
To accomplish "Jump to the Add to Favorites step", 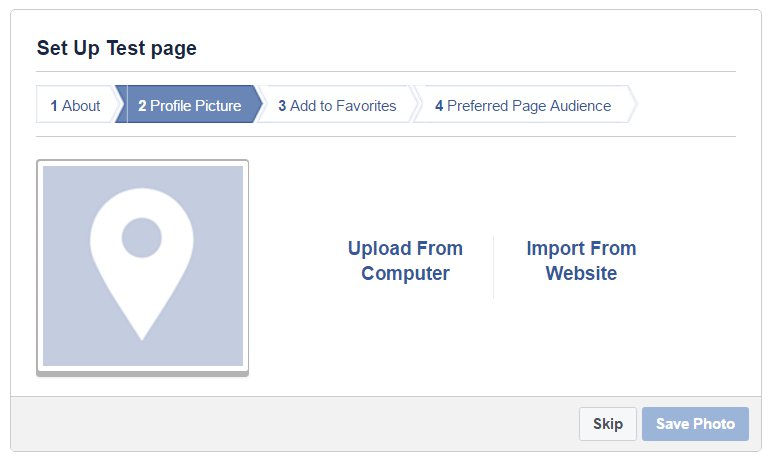I will pos(337,104).
